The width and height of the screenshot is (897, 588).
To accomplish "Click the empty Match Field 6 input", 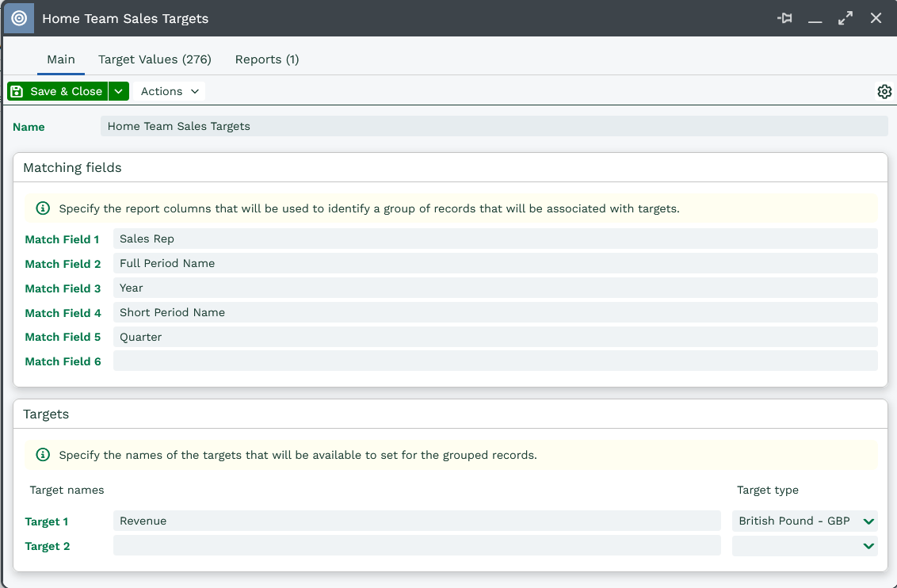I will point(495,361).
